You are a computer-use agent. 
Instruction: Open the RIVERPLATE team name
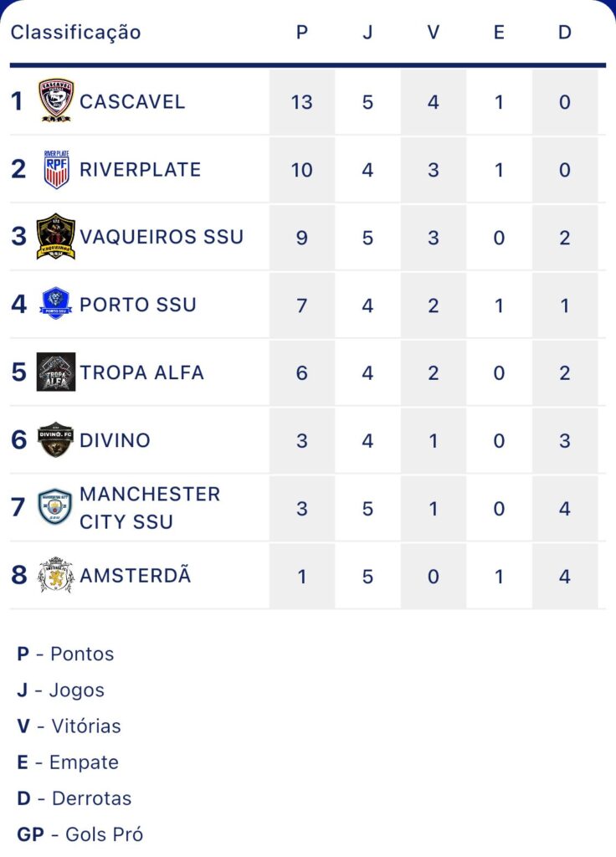pos(141,169)
